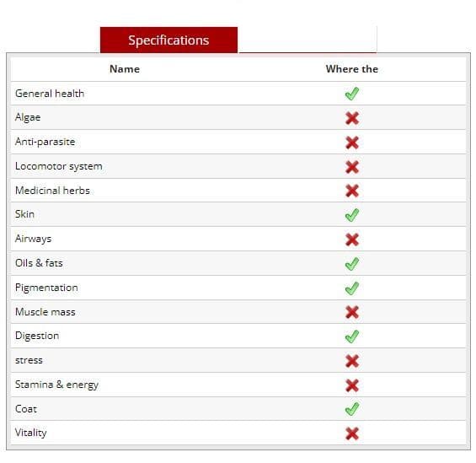Image resolution: width=476 pixels, height=463 pixels.
Task: Click the green checkmark for Pigmentation
Action: click(x=352, y=288)
